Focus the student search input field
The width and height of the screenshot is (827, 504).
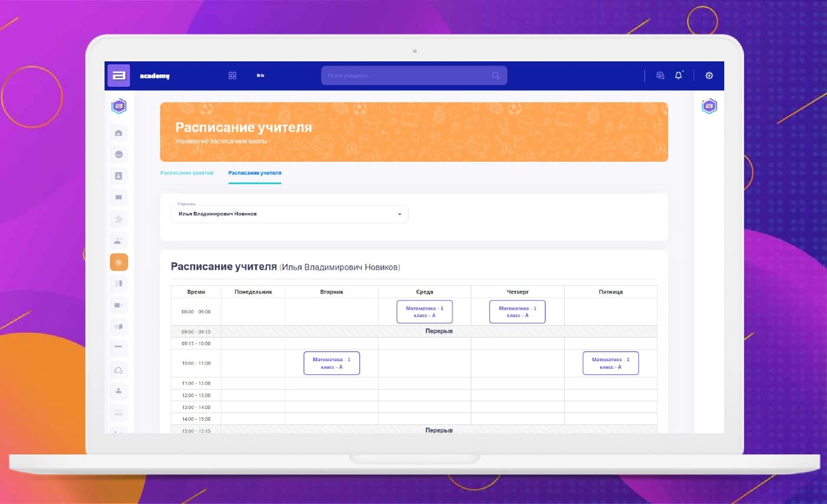(x=408, y=76)
